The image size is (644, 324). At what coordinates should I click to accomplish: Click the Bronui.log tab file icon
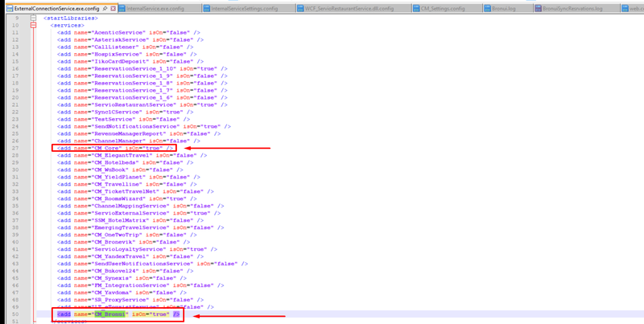[486, 6]
